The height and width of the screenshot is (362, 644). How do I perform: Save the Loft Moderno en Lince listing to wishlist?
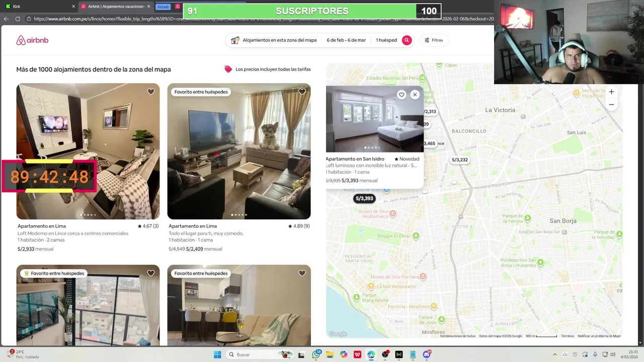[x=151, y=92]
